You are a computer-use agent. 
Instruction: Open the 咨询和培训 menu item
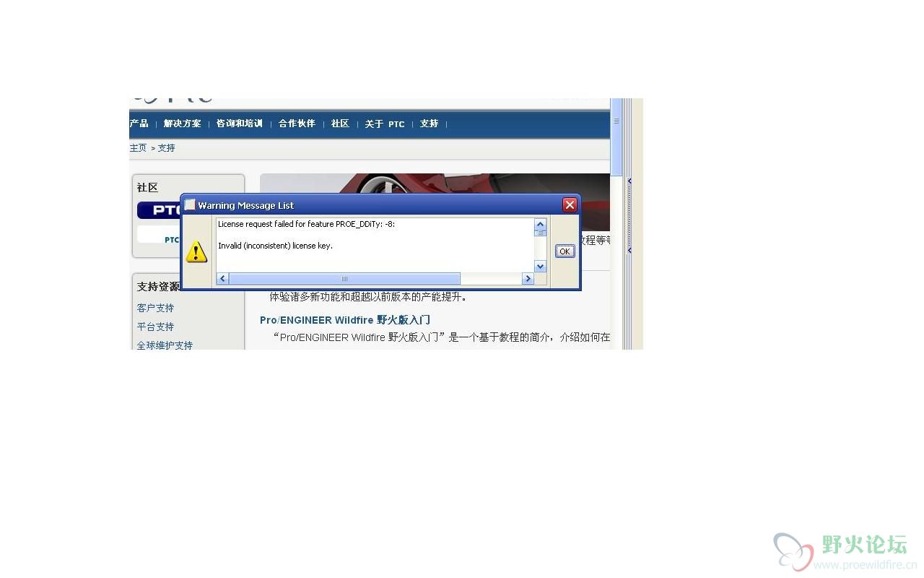click(240, 124)
